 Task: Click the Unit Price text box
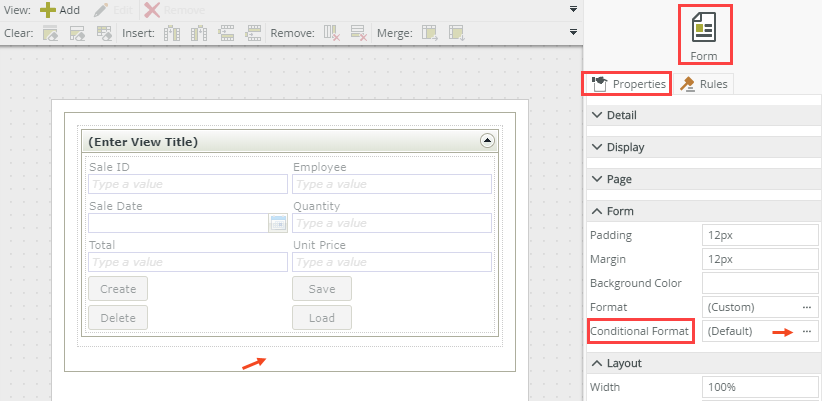click(392, 262)
